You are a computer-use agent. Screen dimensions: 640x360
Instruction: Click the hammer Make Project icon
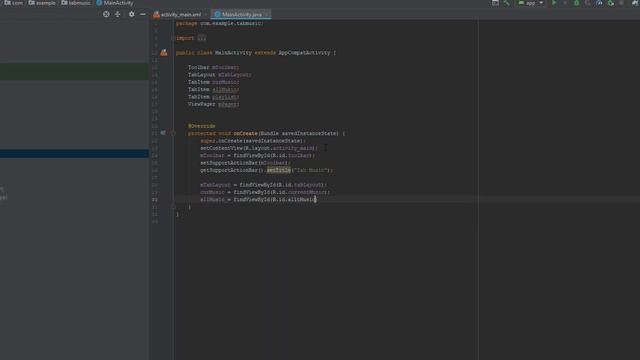click(507, 3)
